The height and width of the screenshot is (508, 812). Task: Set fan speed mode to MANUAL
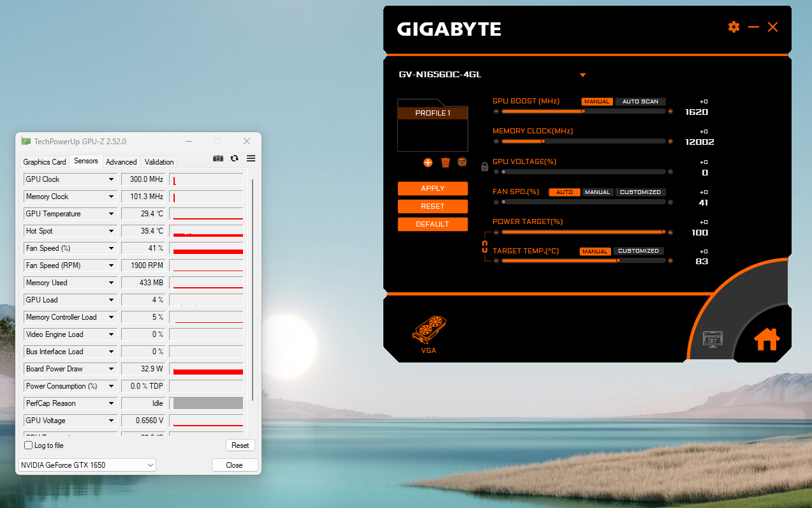(x=598, y=192)
